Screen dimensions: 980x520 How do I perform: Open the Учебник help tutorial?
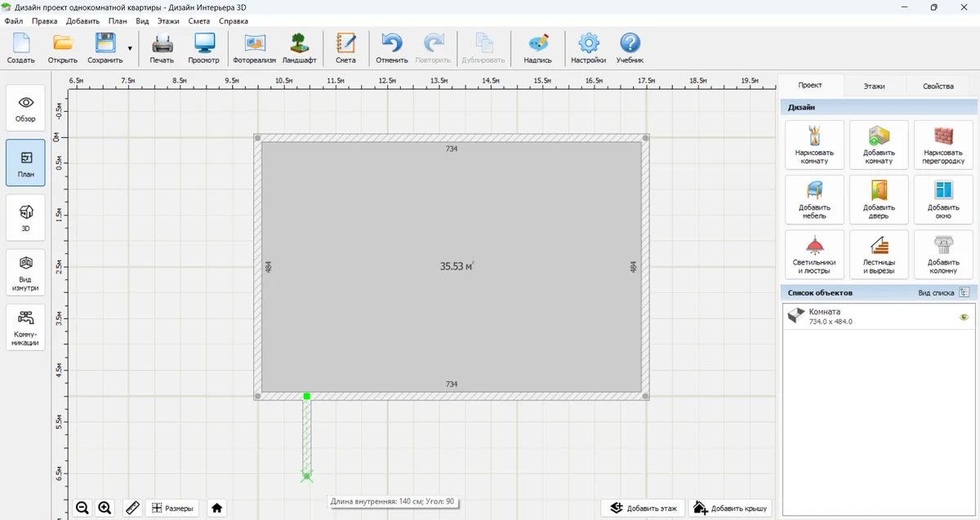(630, 48)
